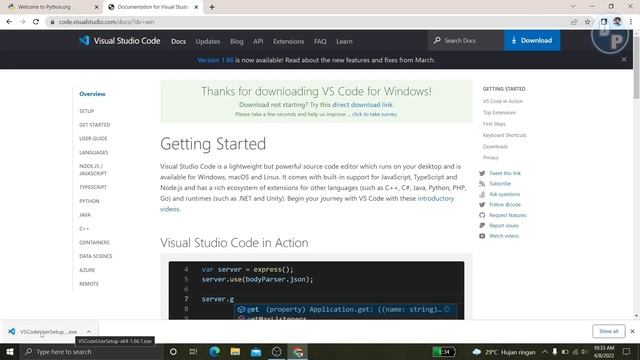Bookmark this page with the star icon

pyautogui.click(x=587, y=22)
